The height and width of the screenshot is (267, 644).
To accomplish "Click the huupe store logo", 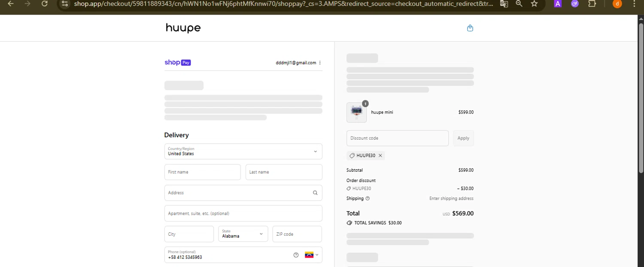I will point(183,28).
